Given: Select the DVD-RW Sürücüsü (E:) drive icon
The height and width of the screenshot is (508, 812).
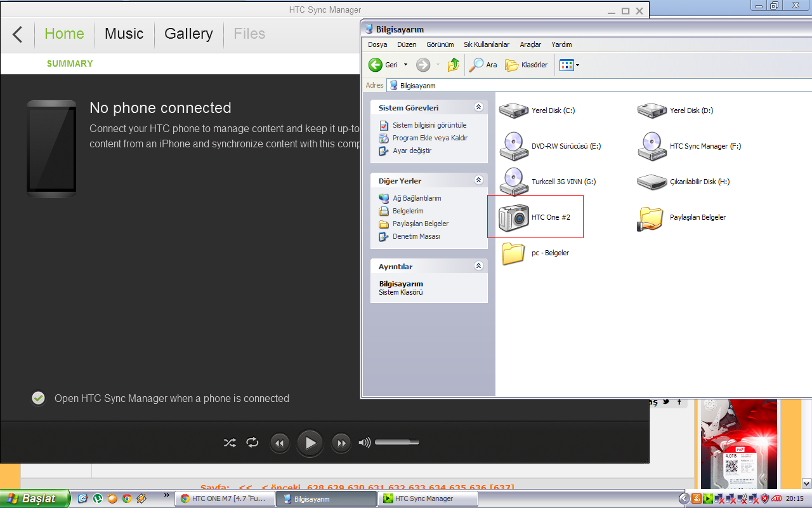Looking at the screenshot, I should click(514, 146).
